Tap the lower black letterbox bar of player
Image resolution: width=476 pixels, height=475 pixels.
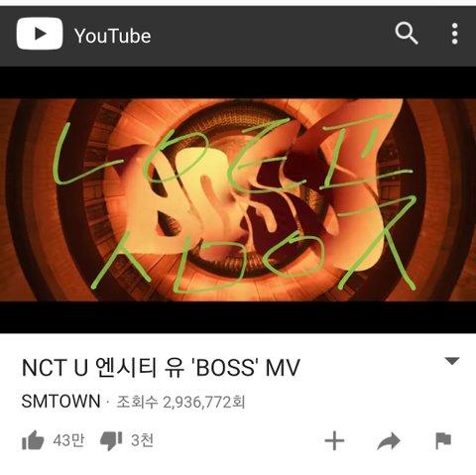point(238,317)
